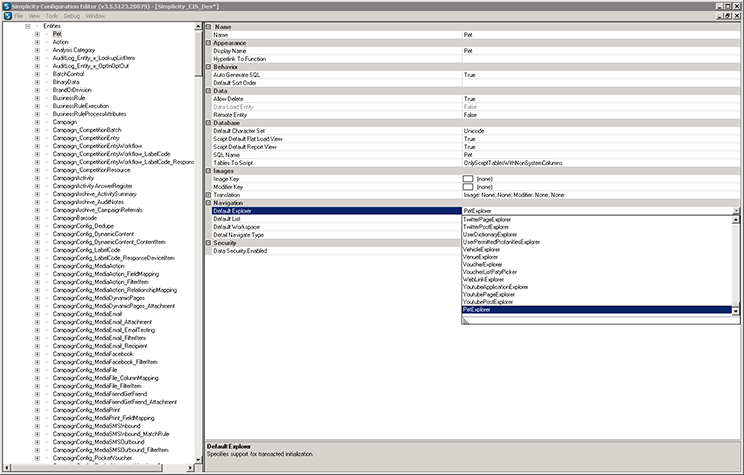Click tree panel scroll down arrow

[199, 459]
